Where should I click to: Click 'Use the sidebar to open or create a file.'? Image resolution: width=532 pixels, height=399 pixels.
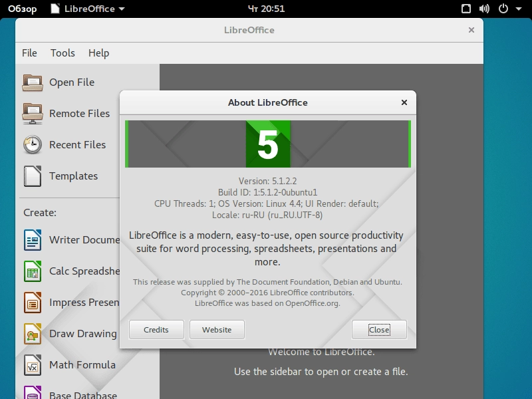pyautogui.click(x=321, y=372)
